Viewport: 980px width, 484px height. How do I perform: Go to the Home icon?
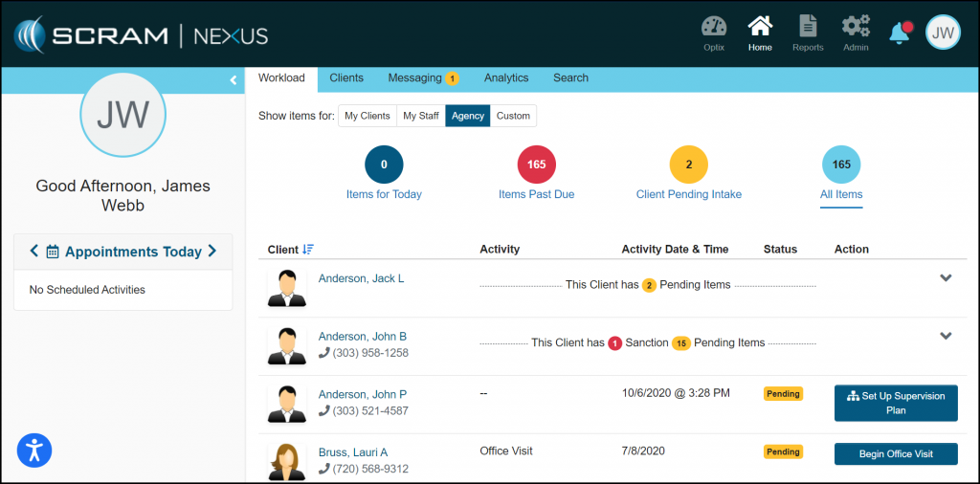(760, 29)
